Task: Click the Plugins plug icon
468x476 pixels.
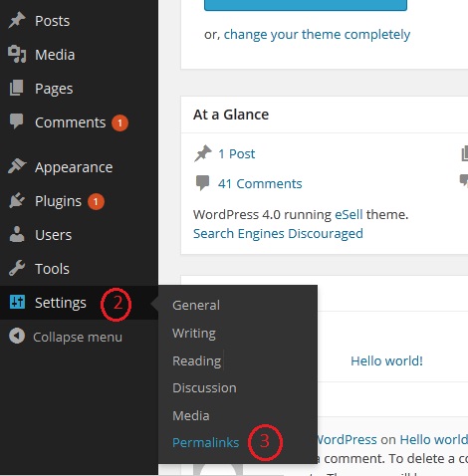Action: coord(17,200)
